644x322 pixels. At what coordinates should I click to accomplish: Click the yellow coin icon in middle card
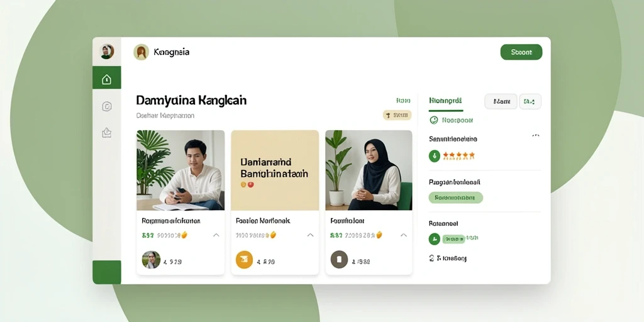tap(273, 235)
